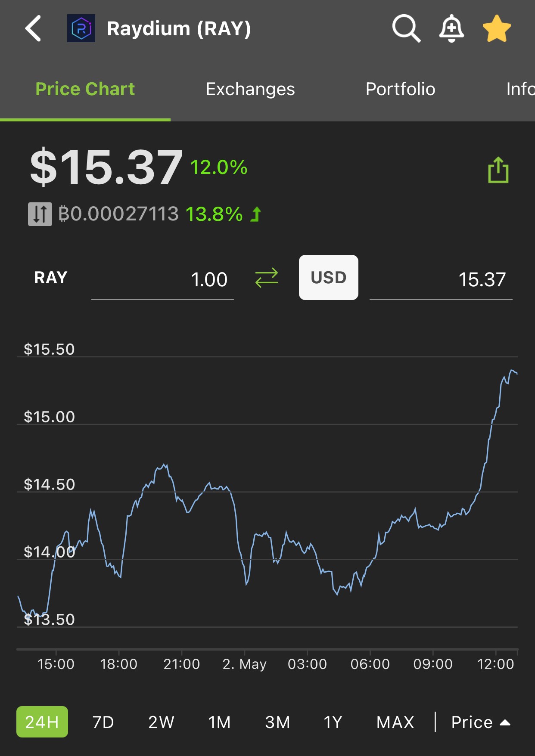
Task: Open the Portfolio tab
Action: 400,89
